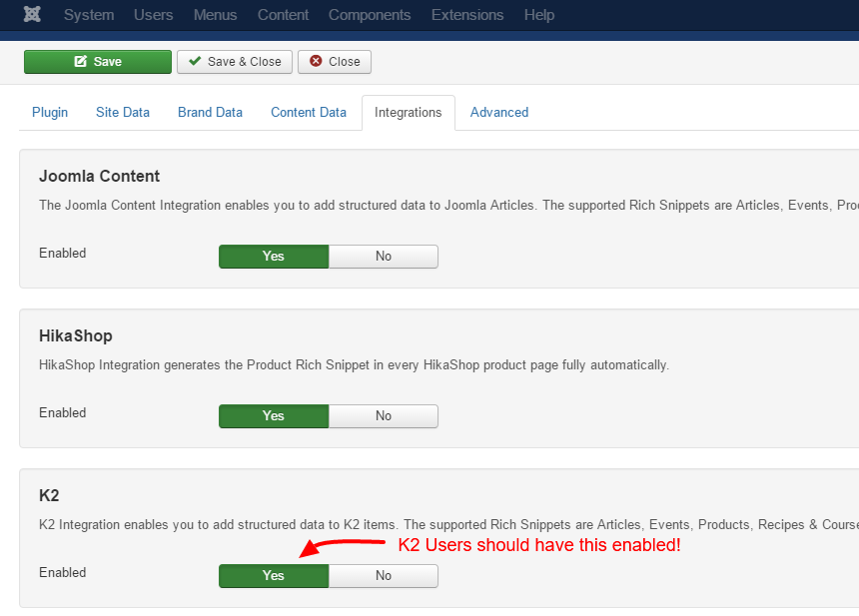This screenshot has height=616, width=859.
Task: Select the Integrations tab
Action: tap(409, 112)
